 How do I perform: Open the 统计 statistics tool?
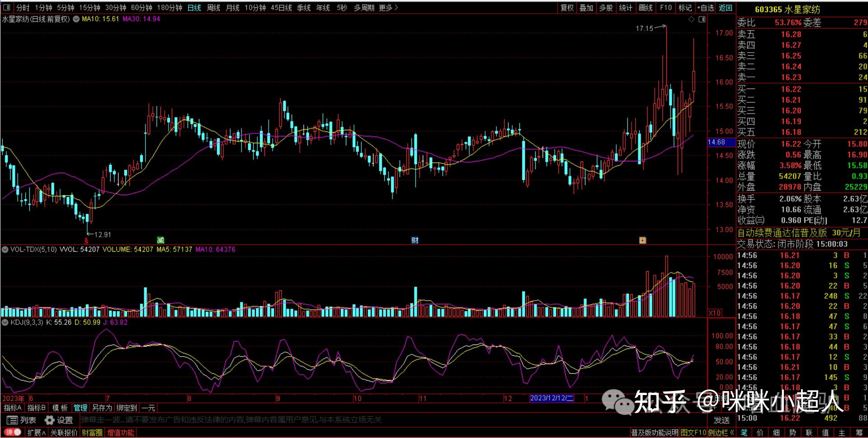(626, 8)
